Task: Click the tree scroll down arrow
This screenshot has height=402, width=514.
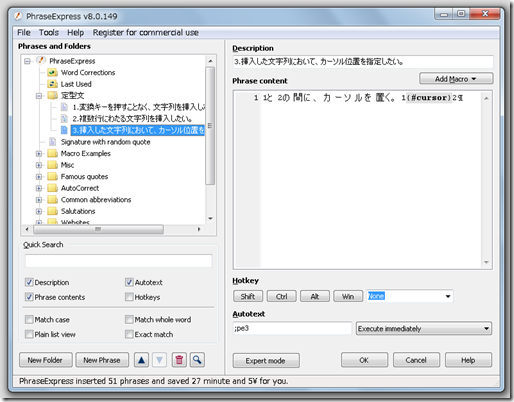Action: tap(210, 219)
